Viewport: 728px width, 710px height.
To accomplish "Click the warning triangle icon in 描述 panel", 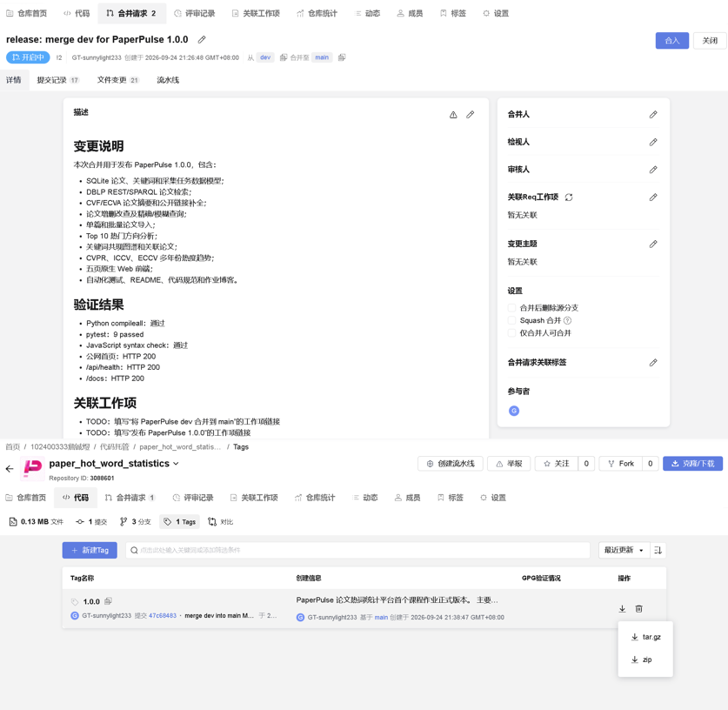I will point(453,115).
